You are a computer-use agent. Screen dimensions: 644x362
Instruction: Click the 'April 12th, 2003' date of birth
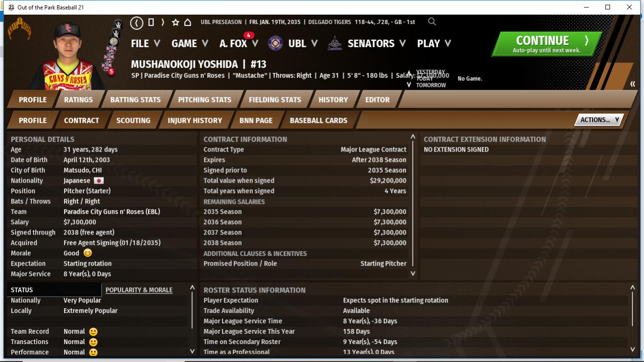pyautogui.click(x=87, y=160)
